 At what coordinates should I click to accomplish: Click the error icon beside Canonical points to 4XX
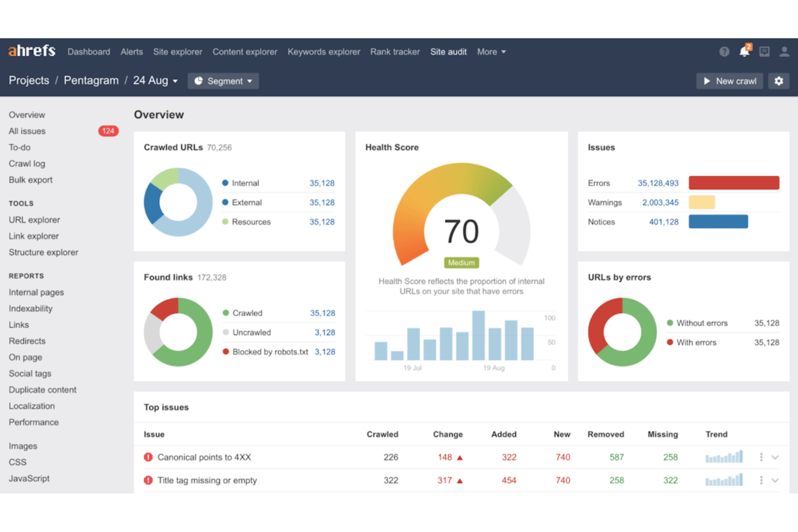point(148,457)
